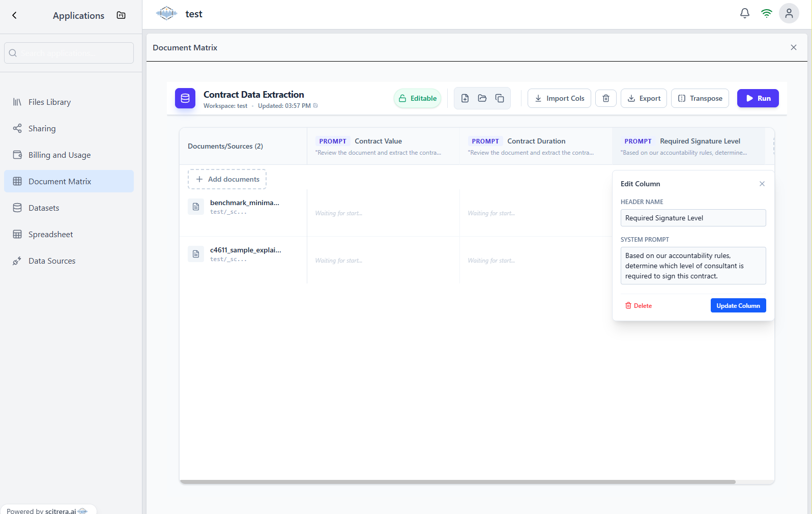Open the applications folder icon beside Applications

pos(121,15)
